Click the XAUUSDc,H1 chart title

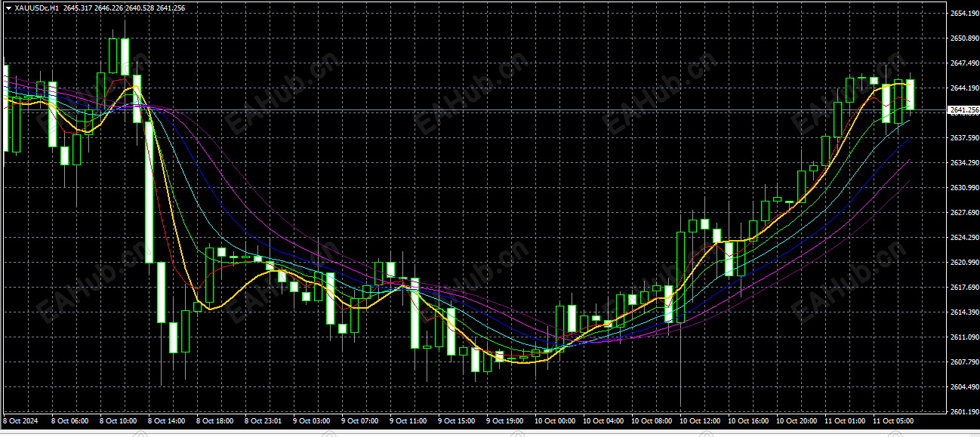coord(37,8)
